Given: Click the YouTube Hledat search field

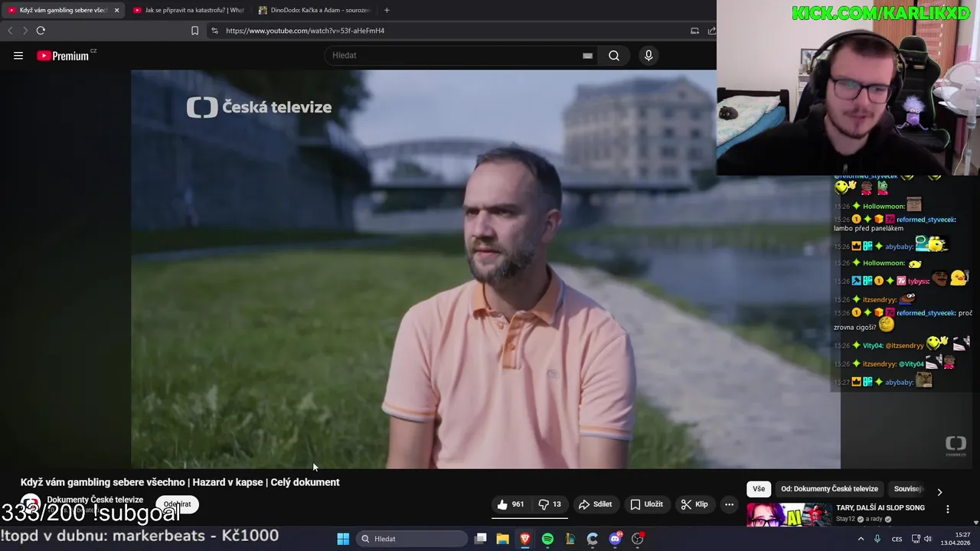Looking at the screenshot, I should point(456,55).
